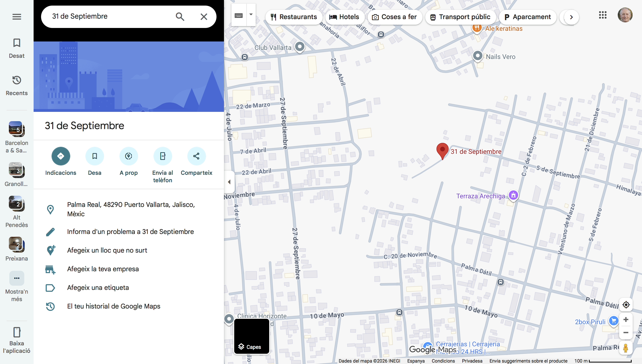
Task: Open the Recents sidebar tab
Action: 17,86
